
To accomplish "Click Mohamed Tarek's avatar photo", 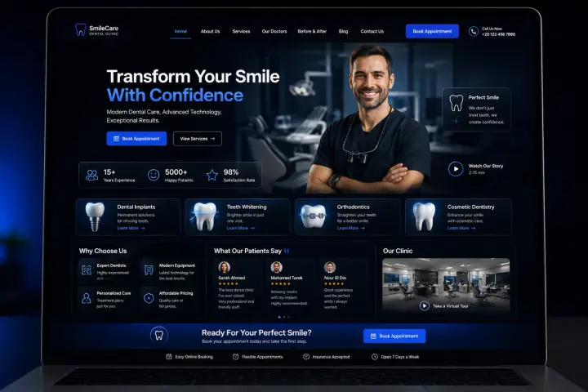I will pos(276,267).
